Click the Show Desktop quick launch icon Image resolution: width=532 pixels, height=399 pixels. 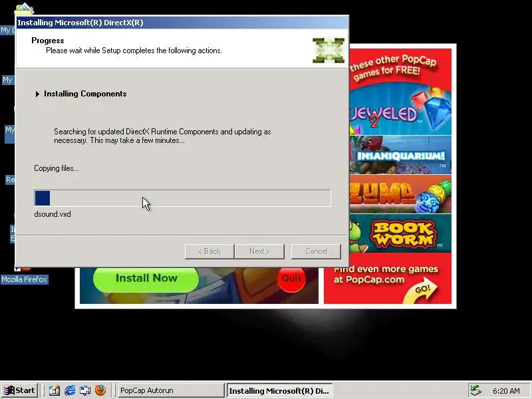pyautogui.click(x=55, y=390)
